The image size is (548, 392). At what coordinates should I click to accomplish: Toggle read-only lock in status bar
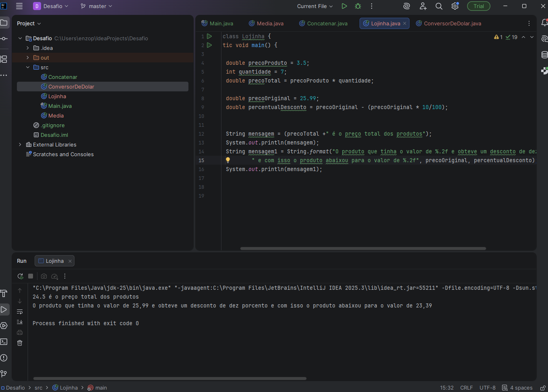pos(542,388)
